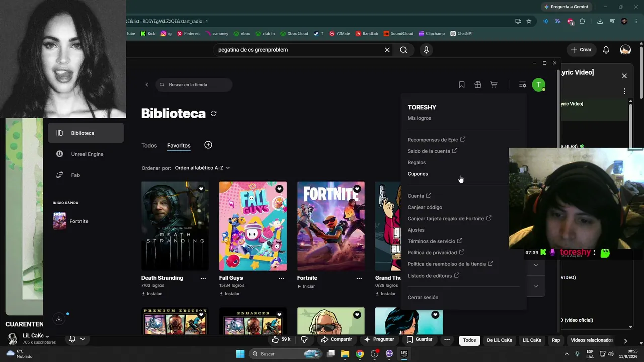Launch Fortnite with Iniciar
The image size is (644, 362).
tap(306, 286)
